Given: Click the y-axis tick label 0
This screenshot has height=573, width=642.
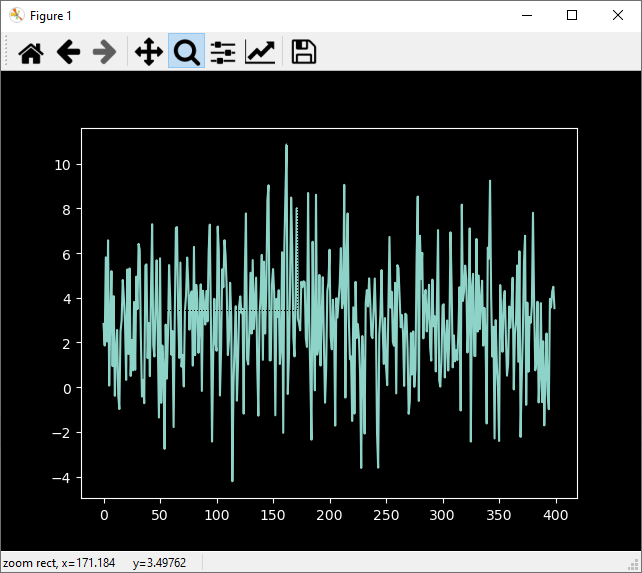Looking at the screenshot, I should point(67,388).
